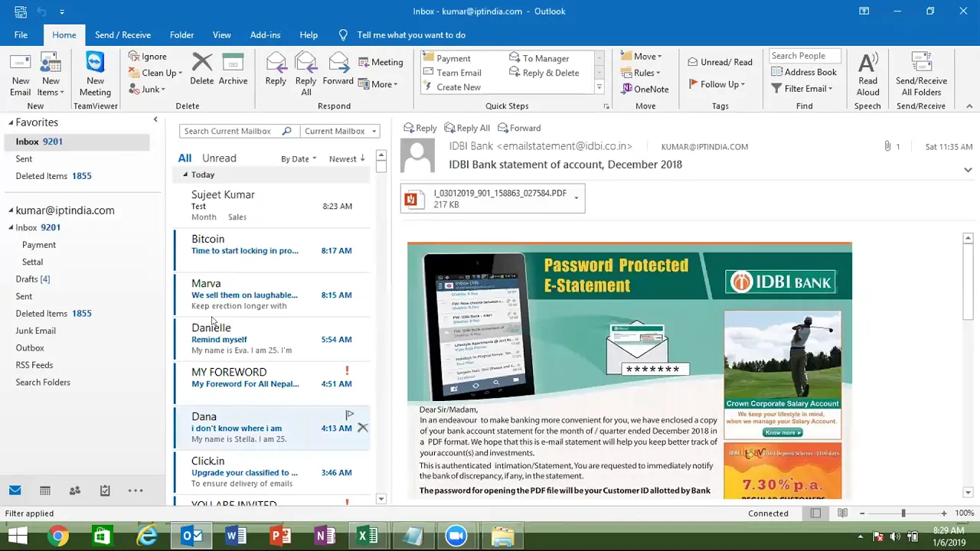The height and width of the screenshot is (551, 980).
Task: Send selected message to OneNote
Action: click(645, 89)
